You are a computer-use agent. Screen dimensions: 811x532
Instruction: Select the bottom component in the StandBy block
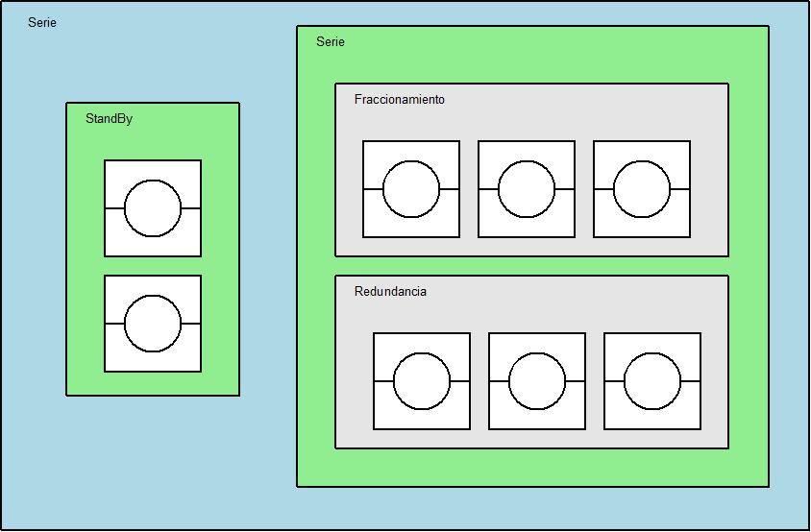153,324
